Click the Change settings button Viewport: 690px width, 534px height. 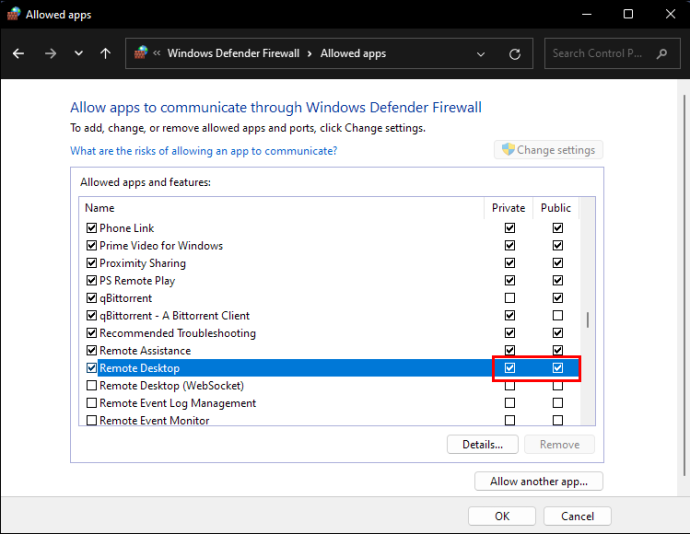548,150
